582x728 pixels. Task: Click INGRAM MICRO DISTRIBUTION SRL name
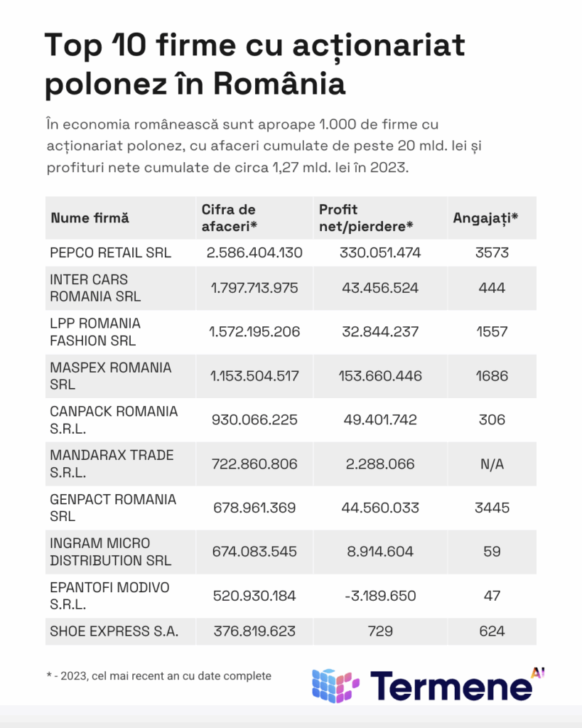point(110,551)
